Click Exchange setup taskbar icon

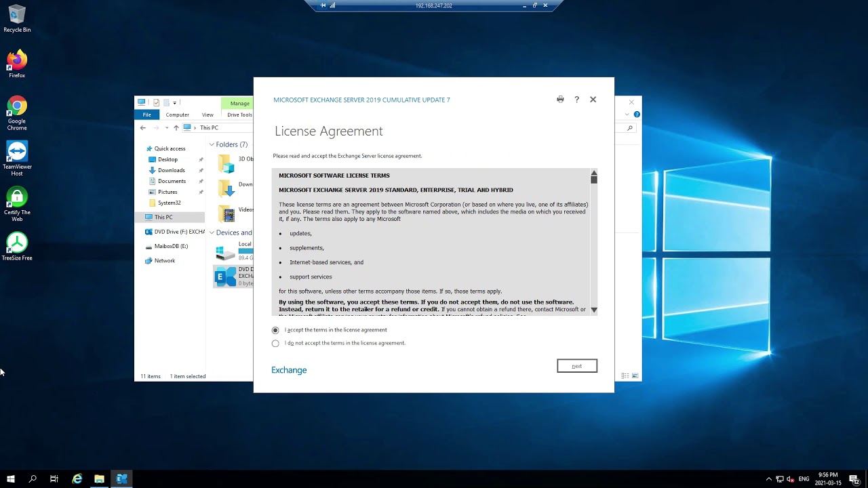pos(121,479)
